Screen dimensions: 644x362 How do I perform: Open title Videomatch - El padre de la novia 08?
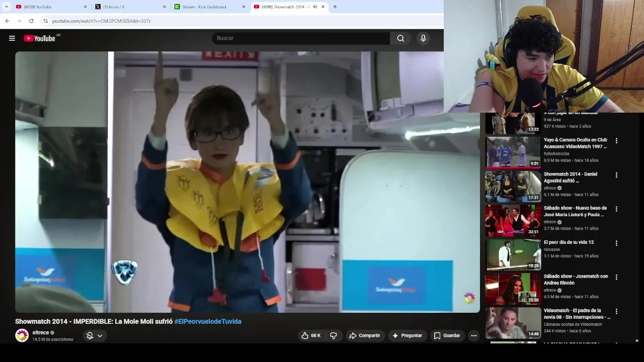point(577,314)
